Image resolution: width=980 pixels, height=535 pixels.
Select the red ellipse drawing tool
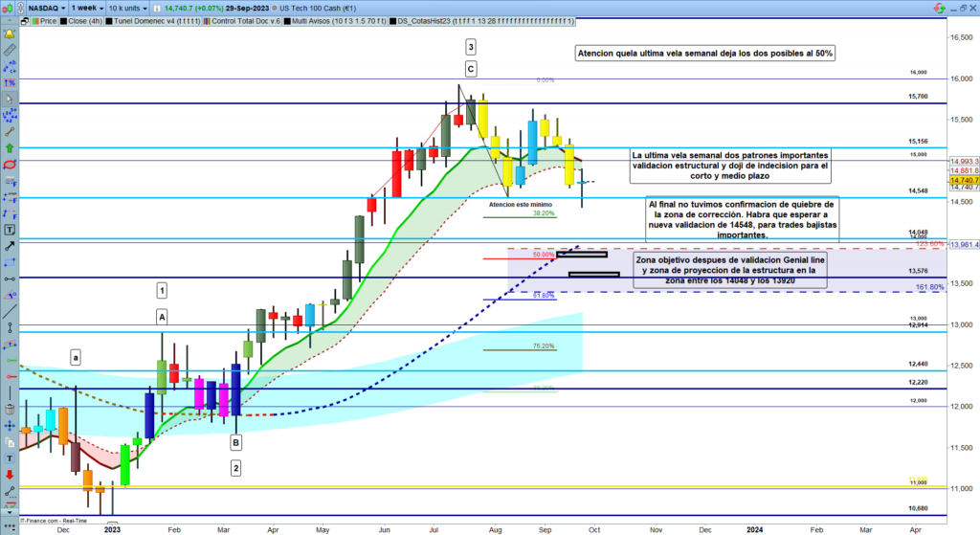[x=9, y=165]
